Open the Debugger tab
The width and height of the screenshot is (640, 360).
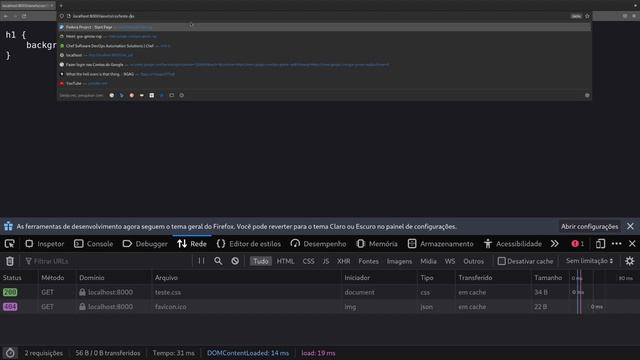(x=145, y=244)
